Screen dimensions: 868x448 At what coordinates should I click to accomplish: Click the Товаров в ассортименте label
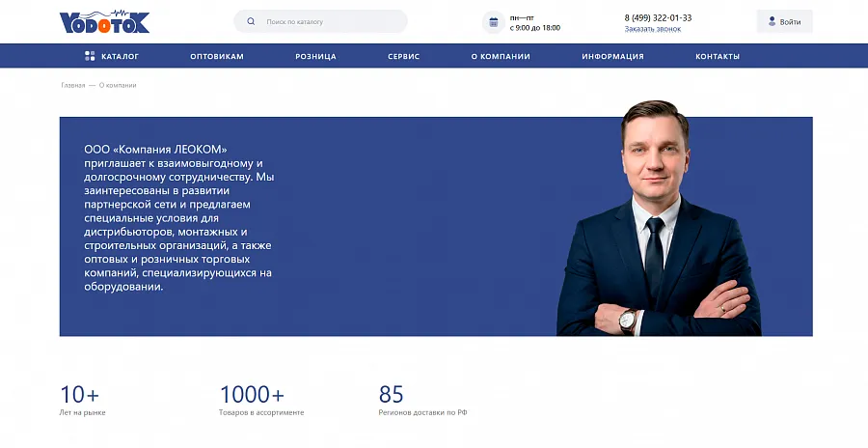pyautogui.click(x=261, y=412)
